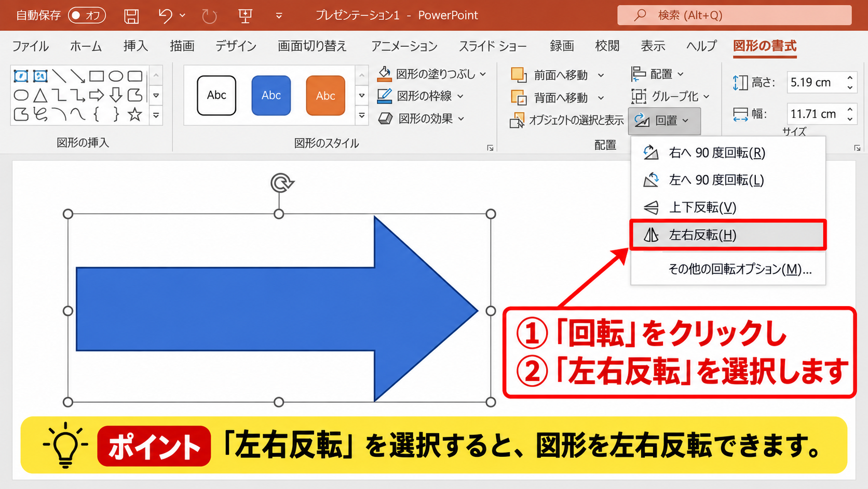Choose the orange Abc shape style
This screenshot has width=868, height=489.
(x=325, y=95)
